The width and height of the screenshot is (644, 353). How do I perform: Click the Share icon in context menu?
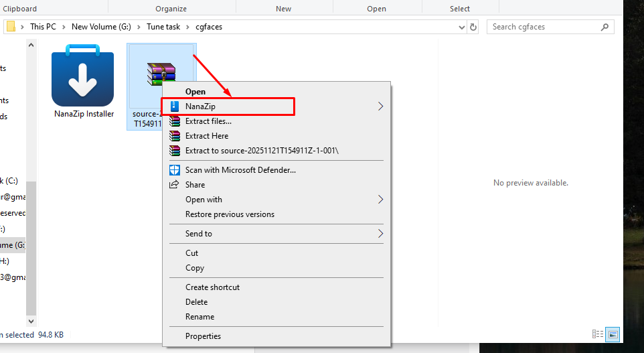(x=174, y=184)
